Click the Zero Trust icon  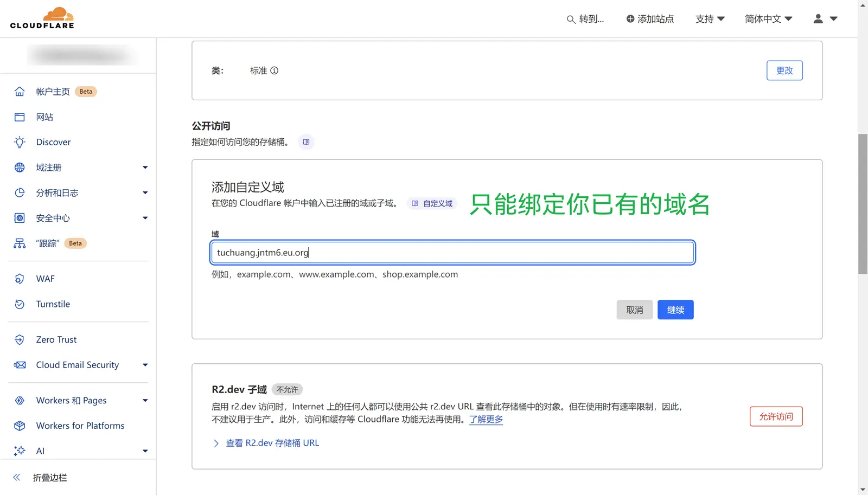coord(20,339)
